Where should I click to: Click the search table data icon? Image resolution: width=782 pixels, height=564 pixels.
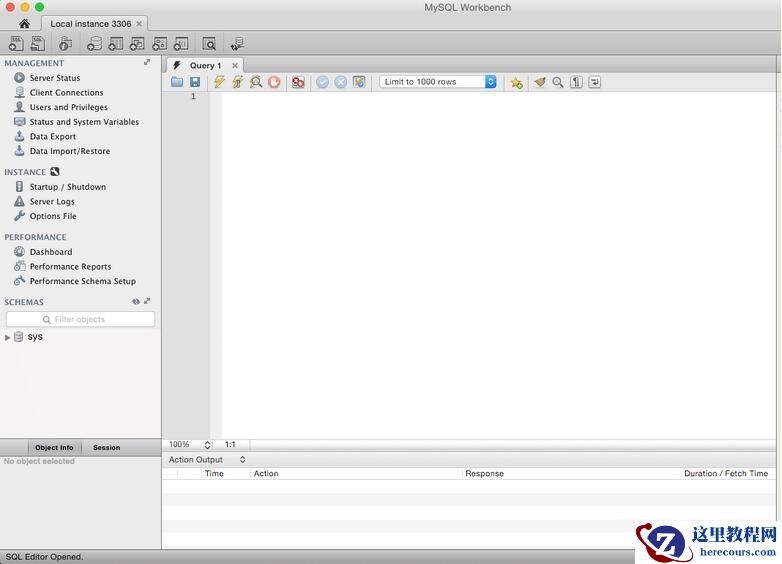click(x=209, y=44)
